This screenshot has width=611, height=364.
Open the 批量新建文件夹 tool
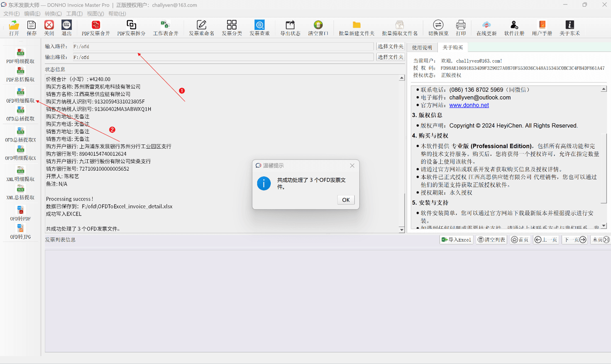pyautogui.click(x=357, y=28)
